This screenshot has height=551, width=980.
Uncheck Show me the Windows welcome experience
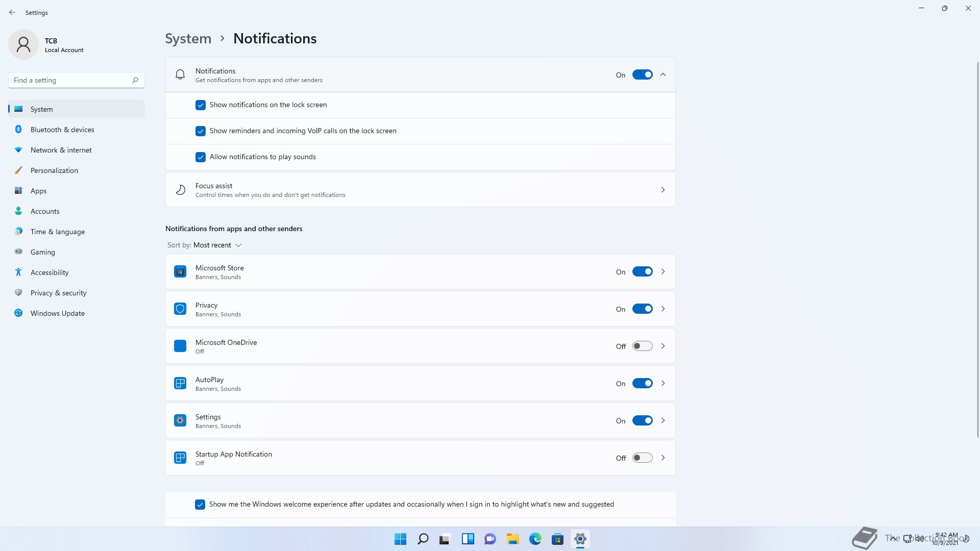point(200,505)
